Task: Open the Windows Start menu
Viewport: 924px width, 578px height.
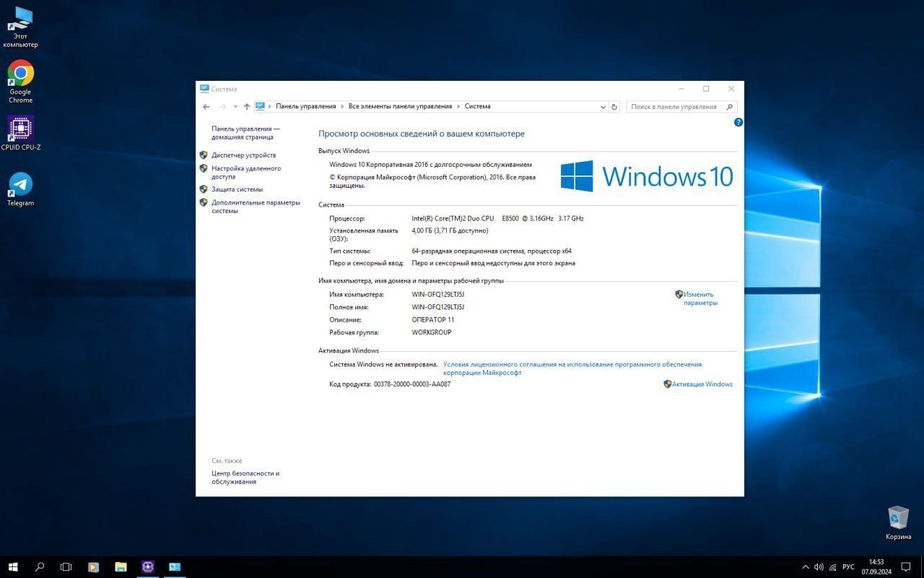Action: pyautogui.click(x=12, y=567)
